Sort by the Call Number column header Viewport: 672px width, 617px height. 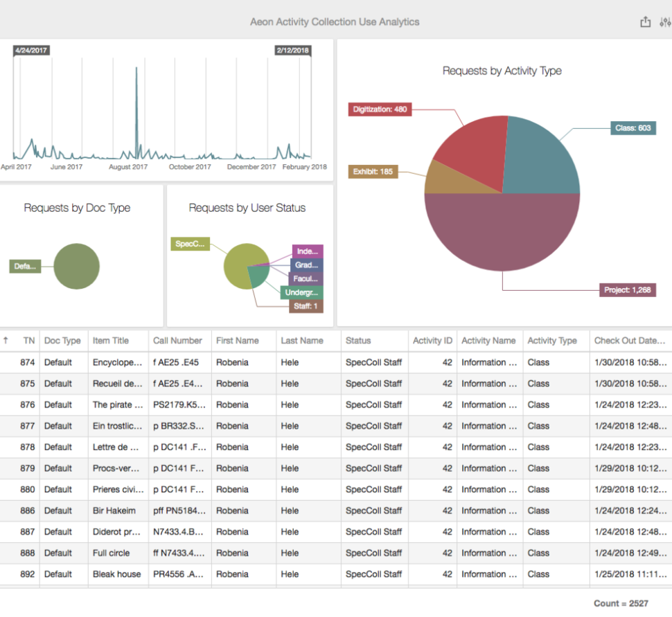pos(177,341)
